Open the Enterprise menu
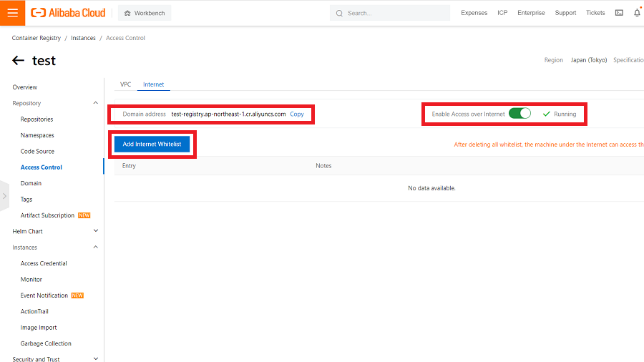 (x=531, y=13)
